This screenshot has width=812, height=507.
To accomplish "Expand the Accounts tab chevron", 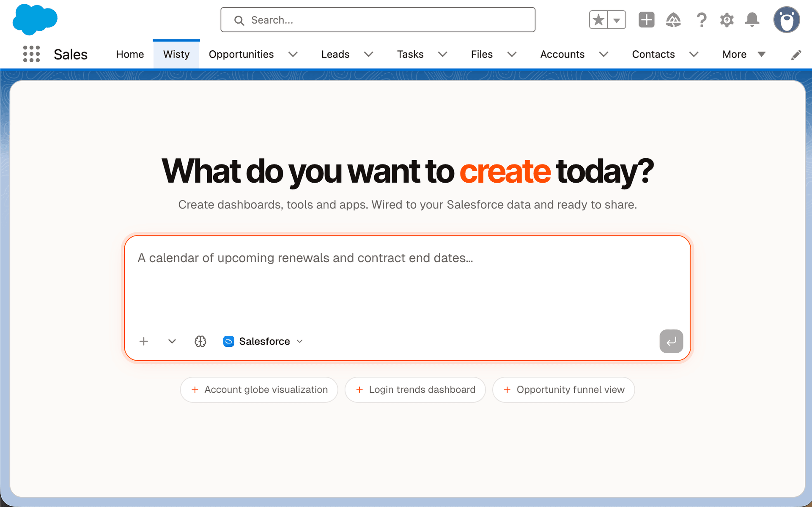I will [x=604, y=54].
